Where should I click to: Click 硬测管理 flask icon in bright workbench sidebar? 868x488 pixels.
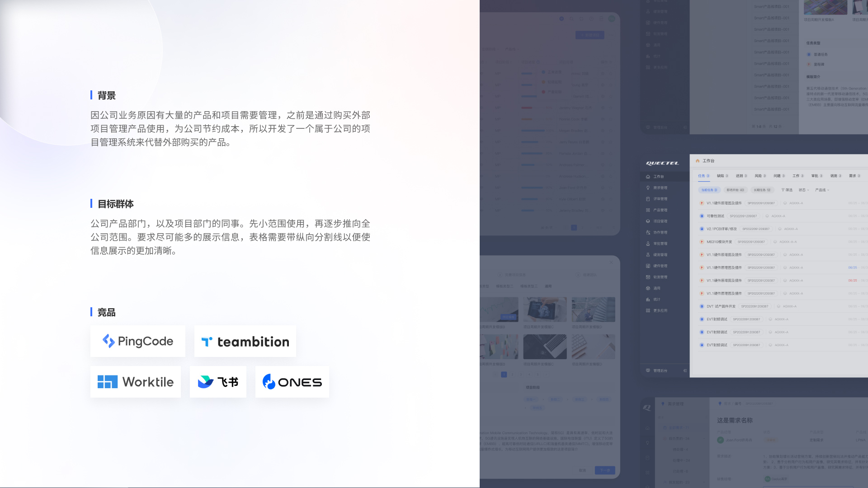(x=648, y=255)
